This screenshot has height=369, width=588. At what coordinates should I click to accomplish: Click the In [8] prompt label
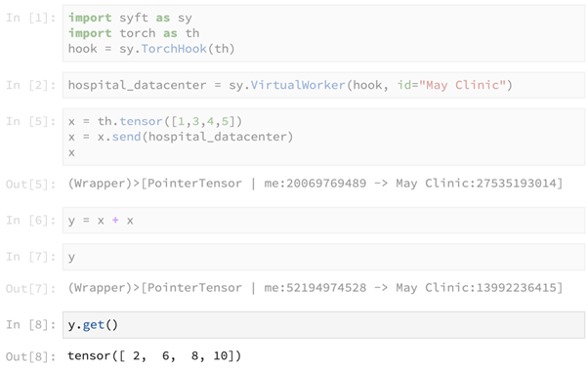click(x=30, y=324)
